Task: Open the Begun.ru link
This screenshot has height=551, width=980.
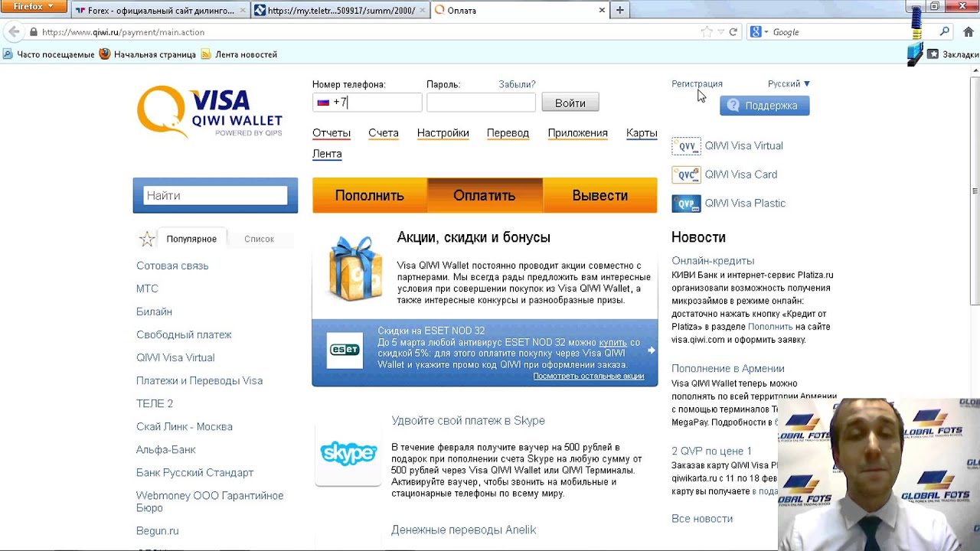Action: click(x=157, y=530)
